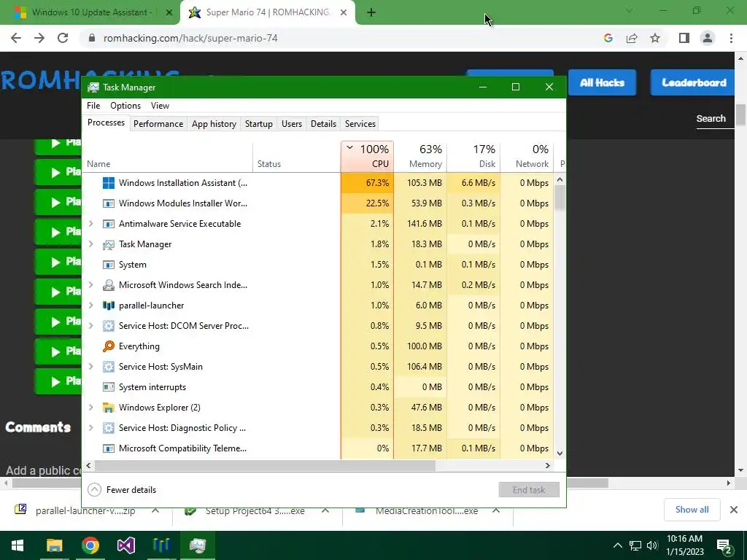Image resolution: width=747 pixels, height=560 pixels.
Task: Switch to the Users tab
Action: coord(292,124)
